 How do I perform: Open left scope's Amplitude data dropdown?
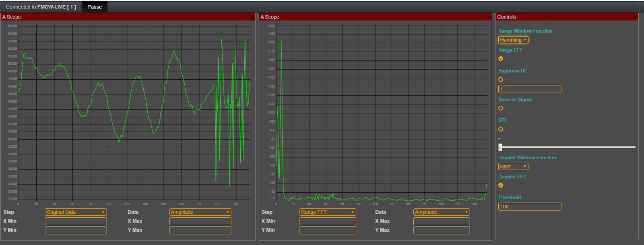200,212
